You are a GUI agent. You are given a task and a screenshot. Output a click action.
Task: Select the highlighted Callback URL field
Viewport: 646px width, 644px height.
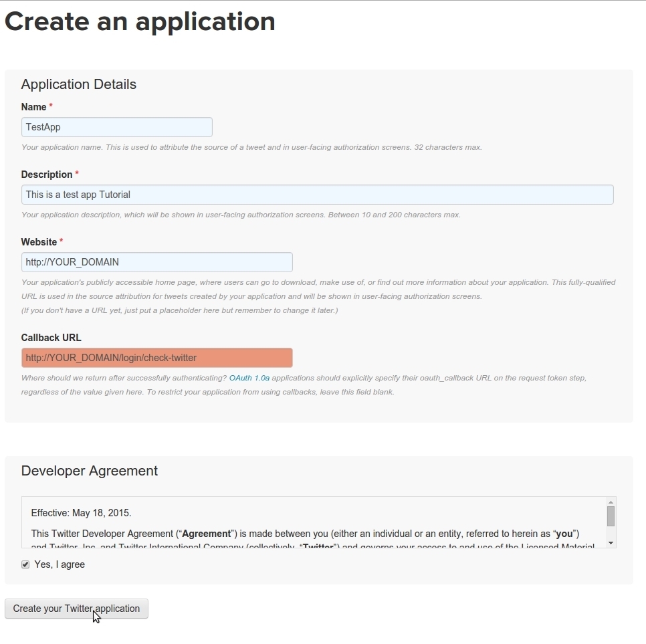(x=156, y=358)
